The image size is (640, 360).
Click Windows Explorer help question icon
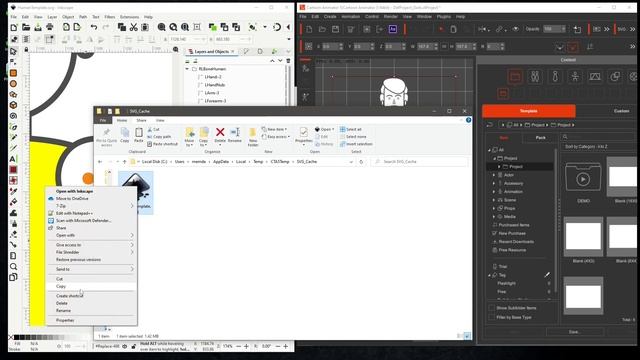(x=469, y=120)
